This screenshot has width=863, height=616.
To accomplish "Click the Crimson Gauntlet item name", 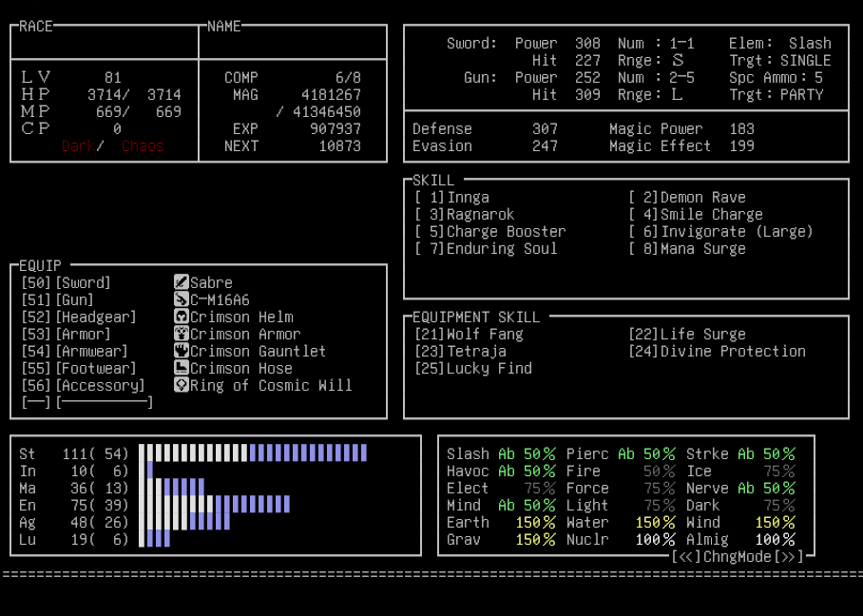I will pos(259,351).
